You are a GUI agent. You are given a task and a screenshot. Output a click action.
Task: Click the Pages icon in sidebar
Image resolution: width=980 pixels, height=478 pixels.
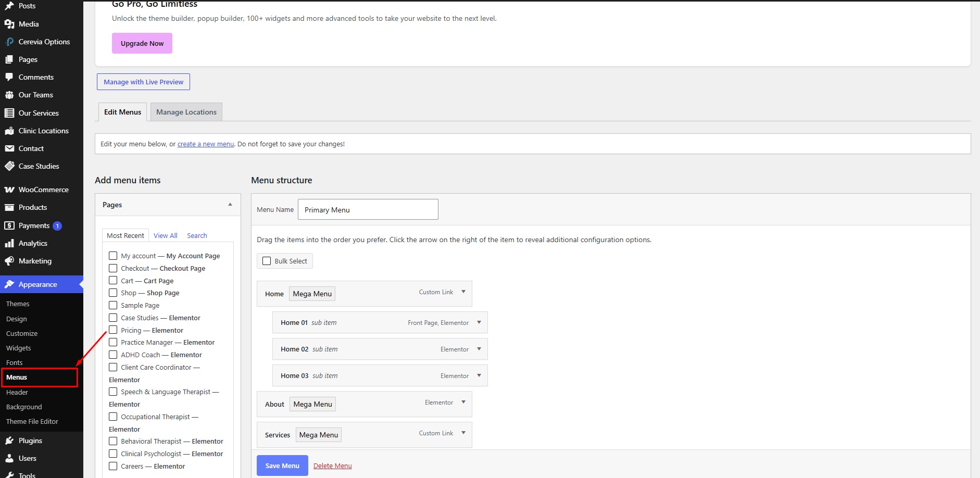[x=9, y=59]
